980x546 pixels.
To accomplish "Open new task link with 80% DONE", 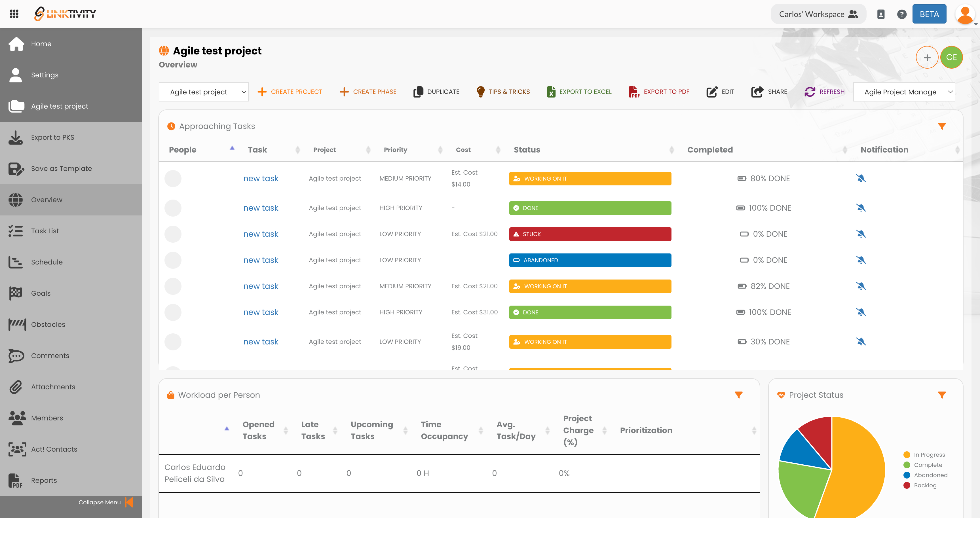I will 261,178.
